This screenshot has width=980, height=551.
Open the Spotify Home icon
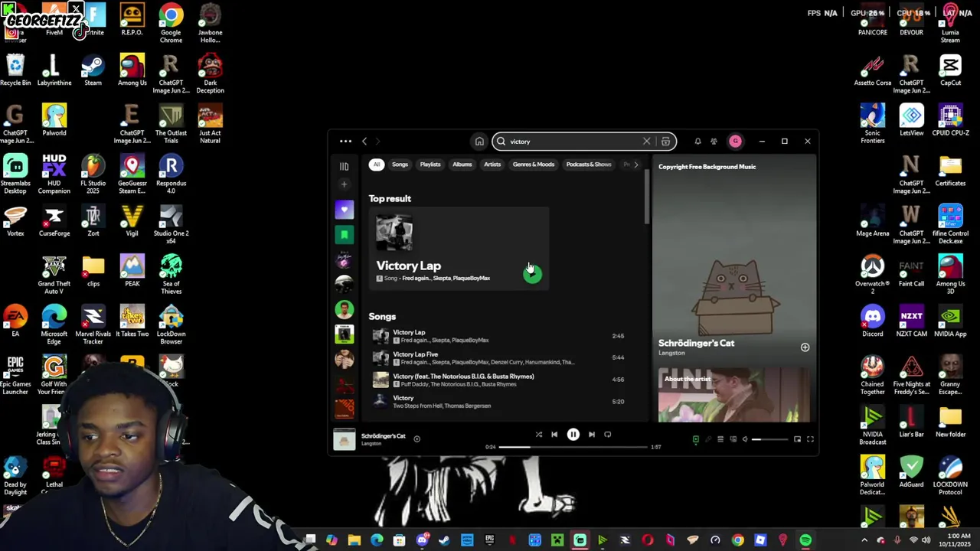479,141
